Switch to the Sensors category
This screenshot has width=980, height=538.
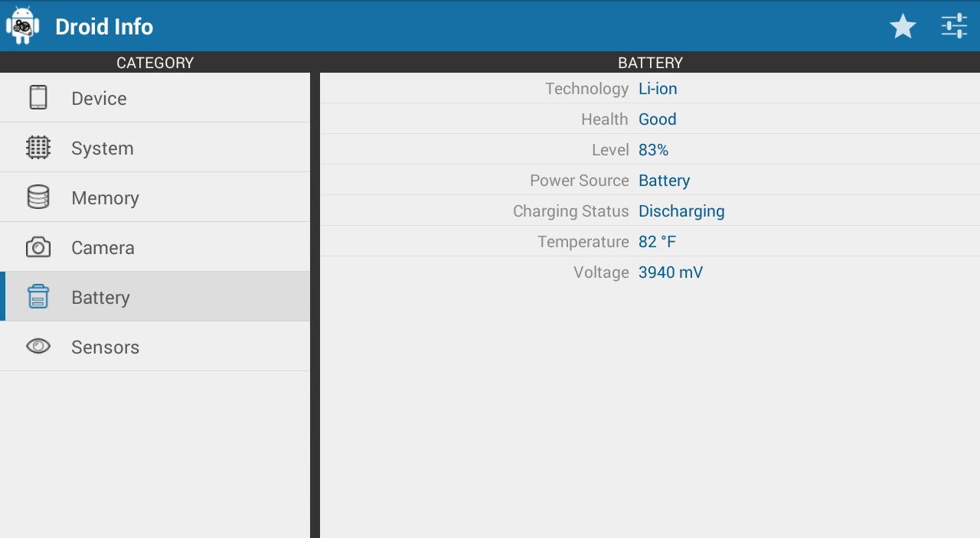coord(105,347)
